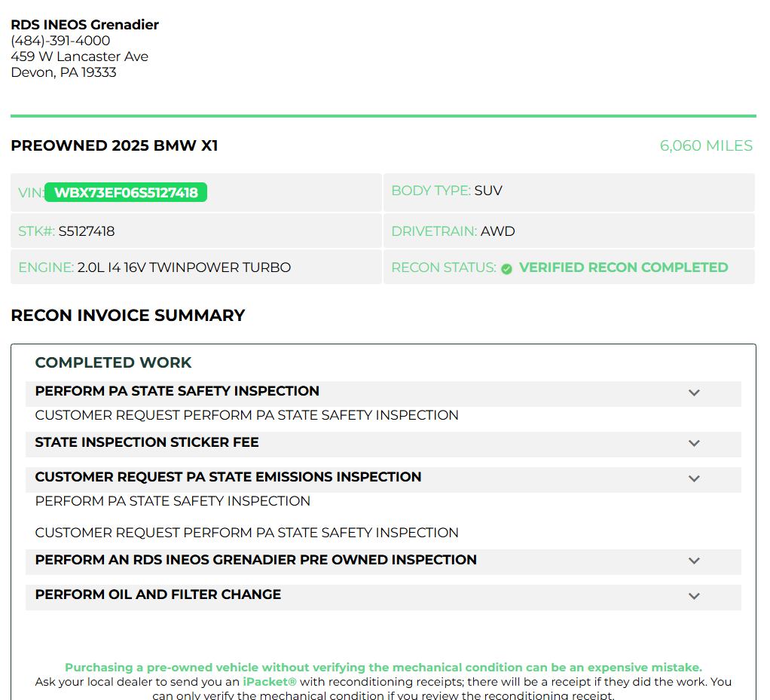The image size is (770, 700).
Task: Open the iPacket® link
Action: 270,682
